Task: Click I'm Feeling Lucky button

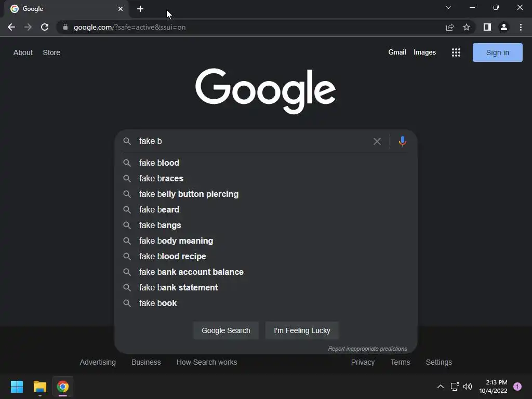Action: [302, 330]
